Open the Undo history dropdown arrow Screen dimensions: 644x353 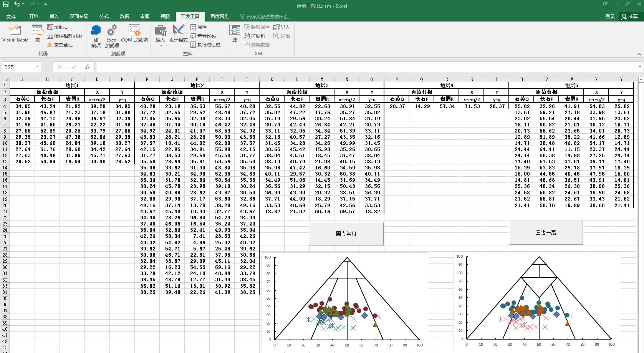[x=23, y=4]
